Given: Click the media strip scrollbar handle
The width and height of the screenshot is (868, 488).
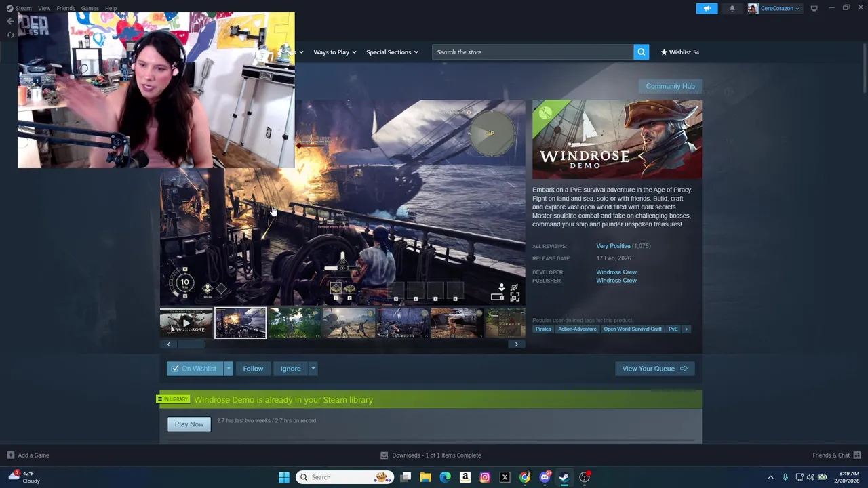Looking at the screenshot, I should pos(191,344).
